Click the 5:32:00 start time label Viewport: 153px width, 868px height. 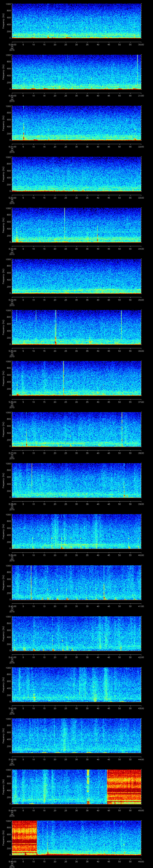12,198
